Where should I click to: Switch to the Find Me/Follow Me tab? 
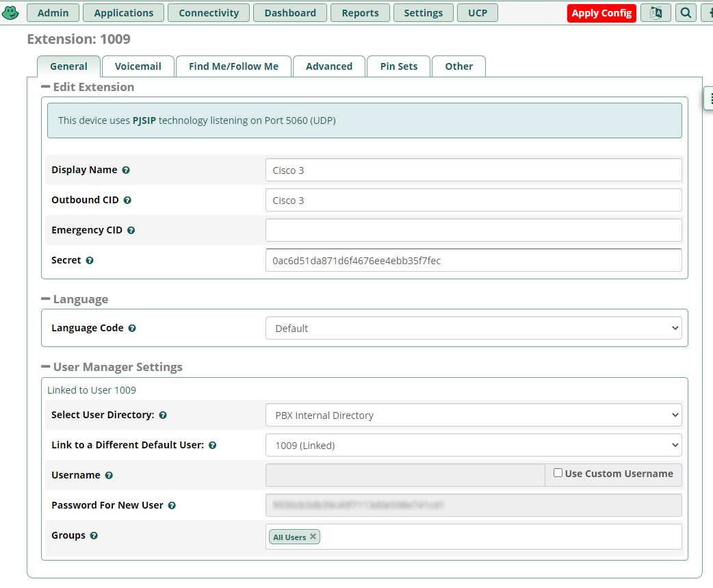point(233,66)
